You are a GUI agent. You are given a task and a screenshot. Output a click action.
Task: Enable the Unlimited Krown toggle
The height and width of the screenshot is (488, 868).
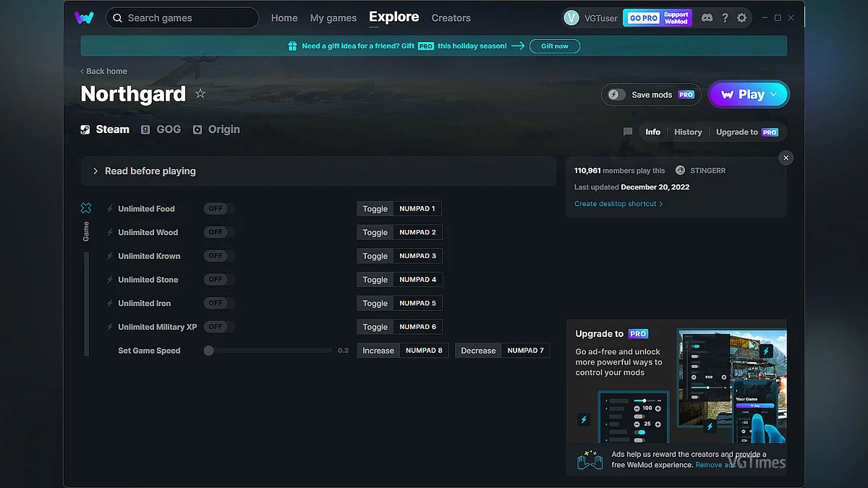point(218,256)
